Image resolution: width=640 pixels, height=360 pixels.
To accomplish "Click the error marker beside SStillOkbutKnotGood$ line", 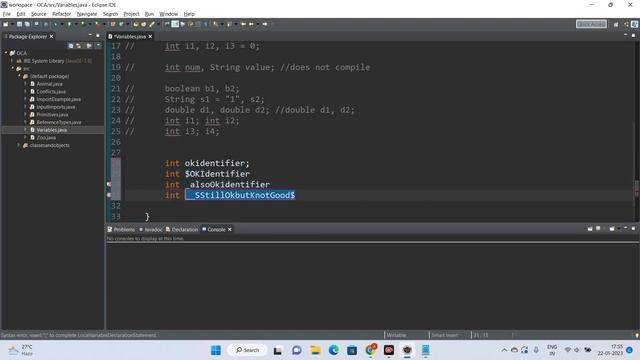I will click(x=109, y=195).
